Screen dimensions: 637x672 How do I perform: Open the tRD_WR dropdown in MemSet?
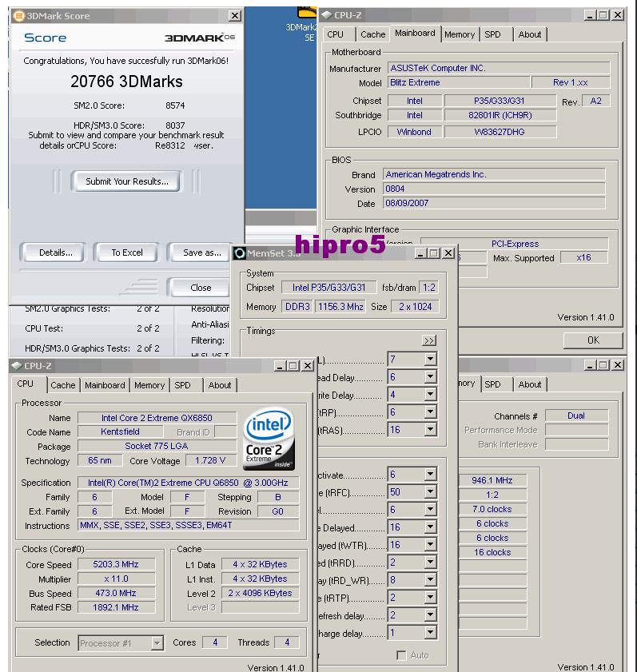point(430,580)
